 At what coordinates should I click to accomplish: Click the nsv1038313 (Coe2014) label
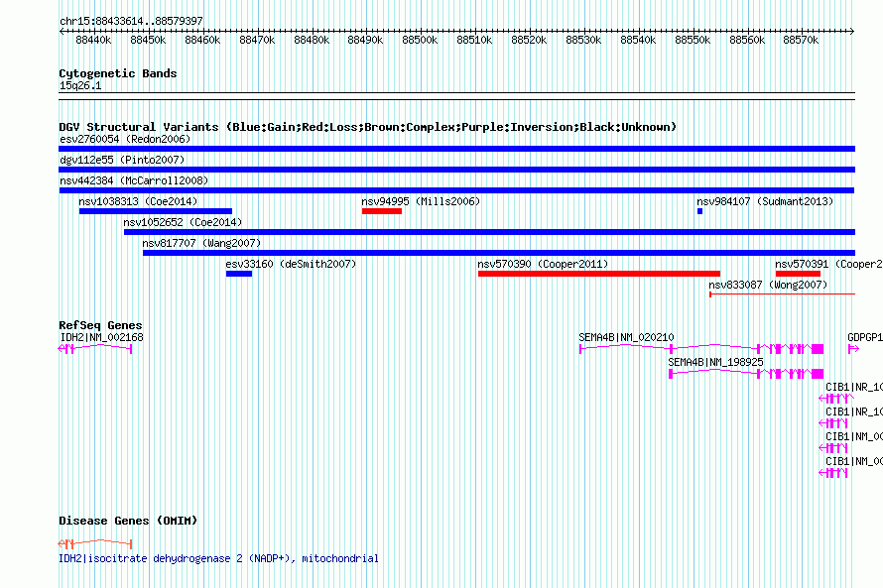(138, 201)
